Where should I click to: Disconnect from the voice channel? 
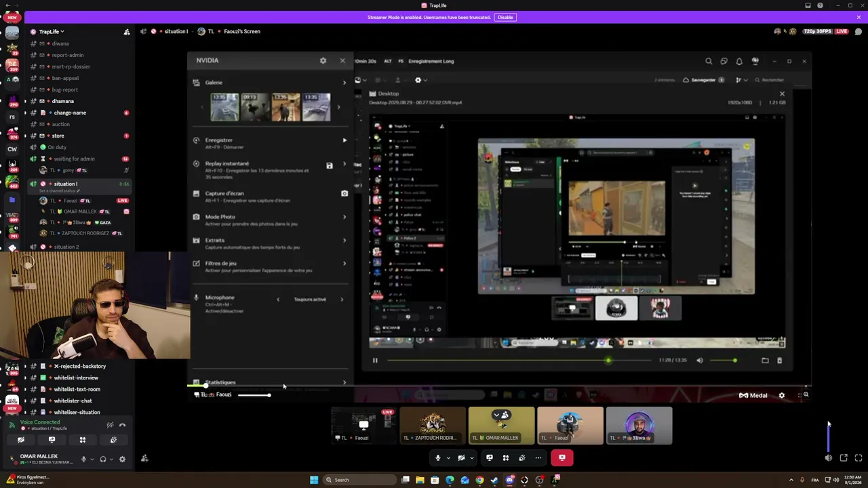[123, 425]
